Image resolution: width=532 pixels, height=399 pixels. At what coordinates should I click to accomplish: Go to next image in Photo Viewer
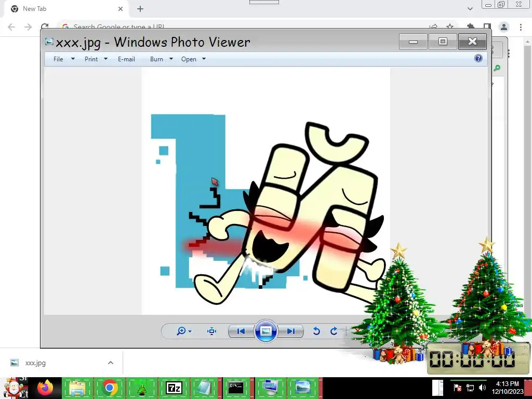pyautogui.click(x=291, y=331)
